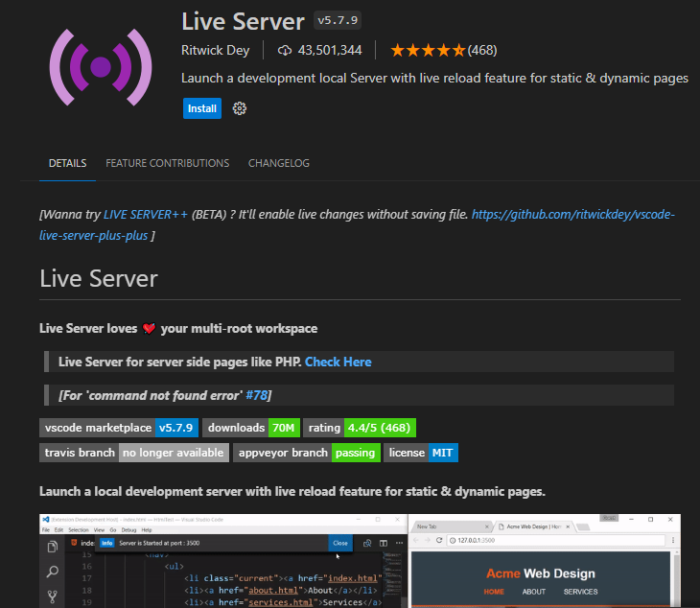Click the appveyor branch passing badge
This screenshot has width=700, height=608.
pyautogui.click(x=307, y=453)
